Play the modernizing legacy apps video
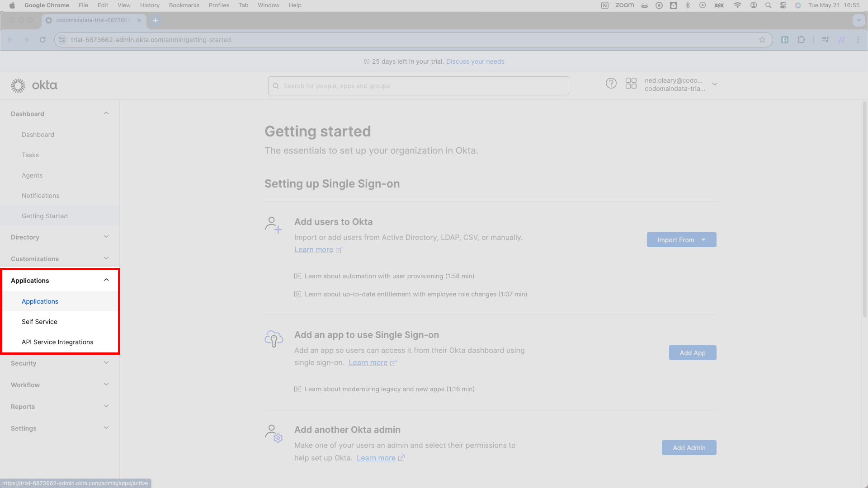Screen dimensions: 868x488 pyautogui.click(x=389, y=389)
